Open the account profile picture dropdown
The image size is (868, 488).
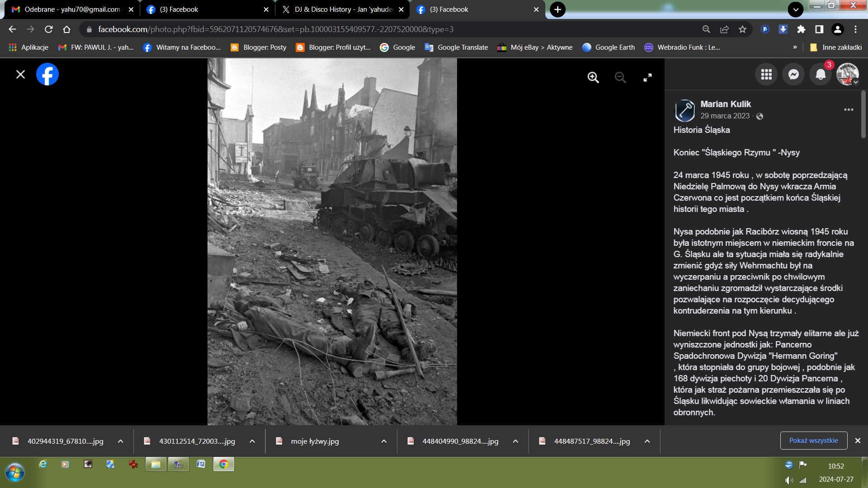848,75
